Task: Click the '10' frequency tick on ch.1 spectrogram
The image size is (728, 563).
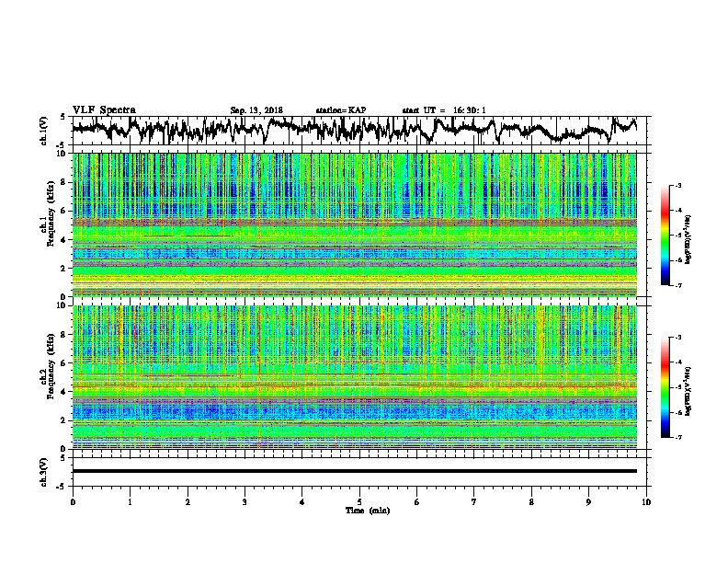Action: tap(63, 154)
